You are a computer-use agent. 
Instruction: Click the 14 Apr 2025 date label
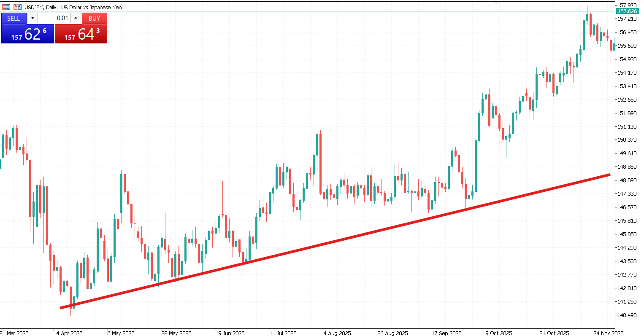tap(67, 333)
